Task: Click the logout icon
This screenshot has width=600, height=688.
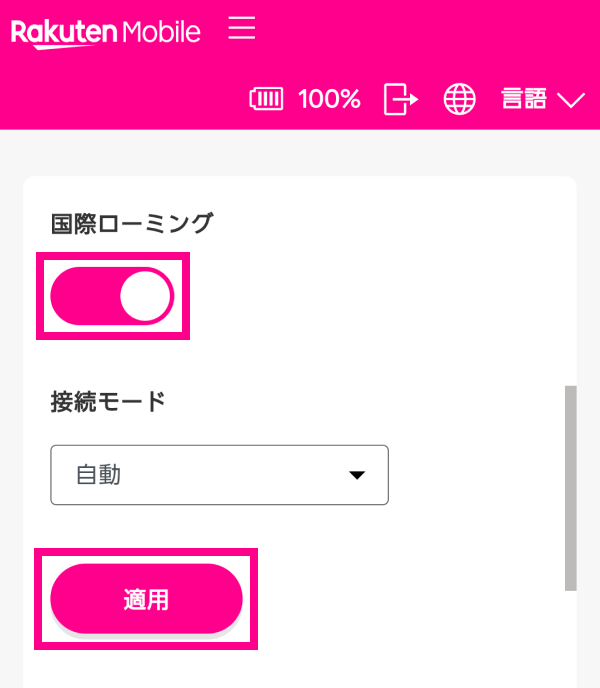Action: tap(400, 99)
